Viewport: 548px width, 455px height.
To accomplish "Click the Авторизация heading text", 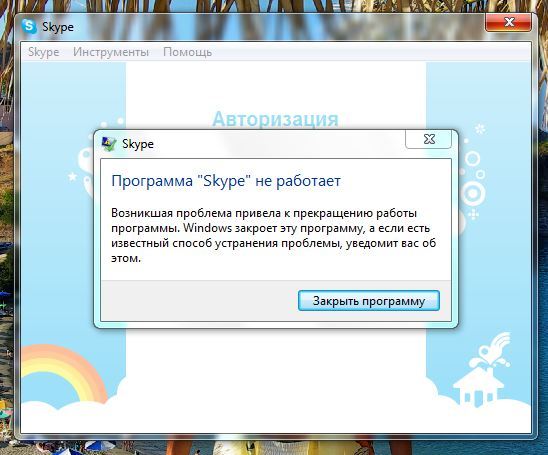I will pos(275,119).
